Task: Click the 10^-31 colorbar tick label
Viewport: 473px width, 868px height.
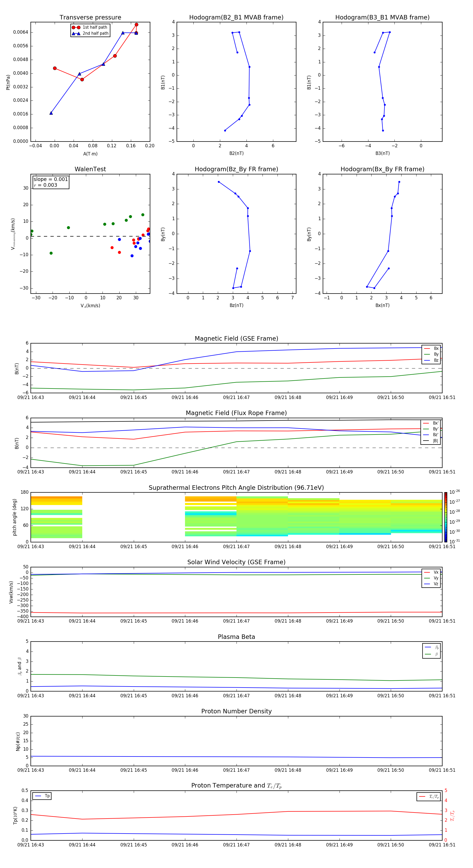Action: (455, 542)
